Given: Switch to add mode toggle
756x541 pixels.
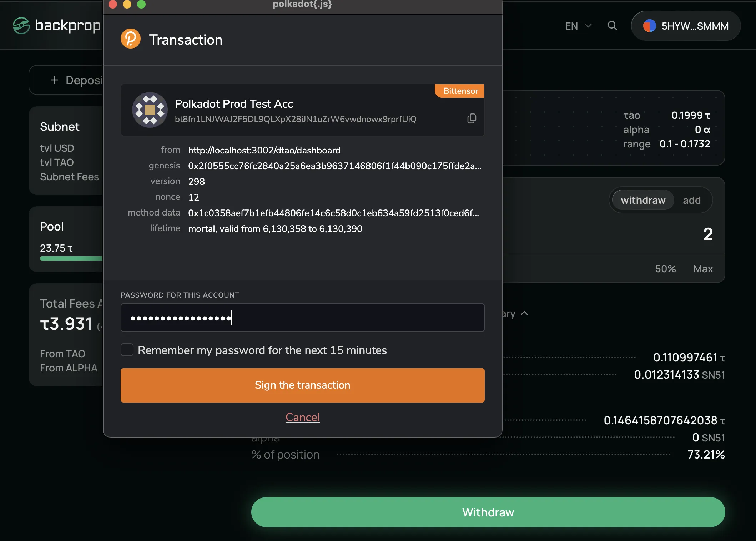Looking at the screenshot, I should coord(692,200).
